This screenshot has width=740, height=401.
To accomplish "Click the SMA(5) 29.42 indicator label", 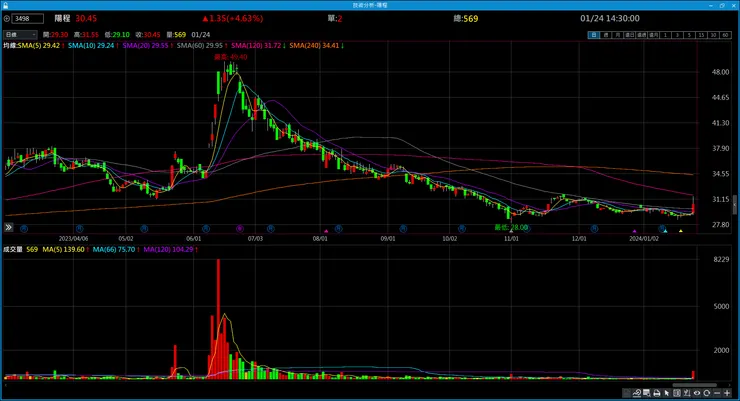I will pyautogui.click(x=39, y=46).
